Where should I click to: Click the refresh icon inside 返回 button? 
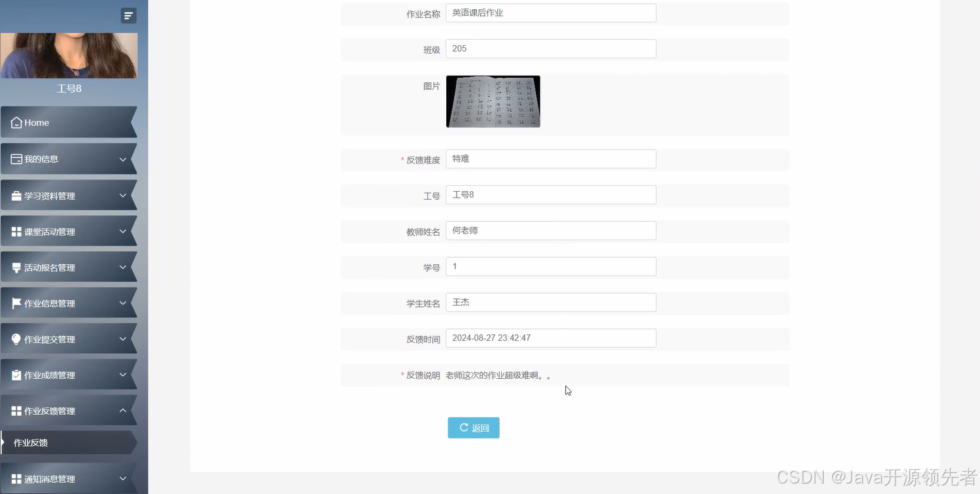coord(464,427)
